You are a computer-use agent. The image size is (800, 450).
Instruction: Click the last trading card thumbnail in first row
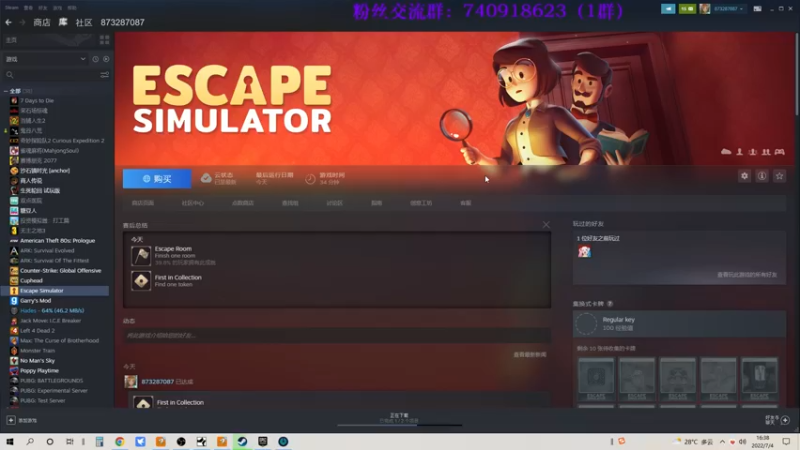[x=759, y=379]
